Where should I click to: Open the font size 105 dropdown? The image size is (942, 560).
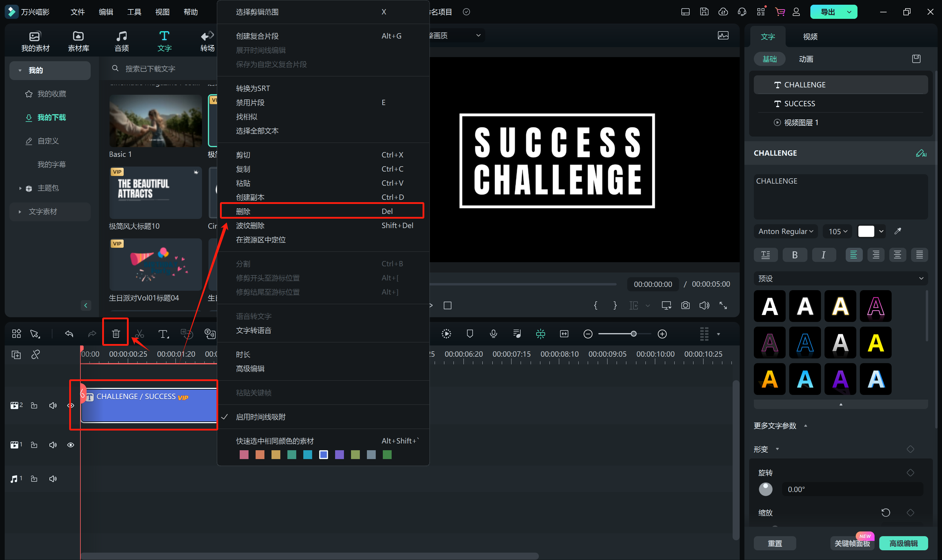[x=837, y=231]
